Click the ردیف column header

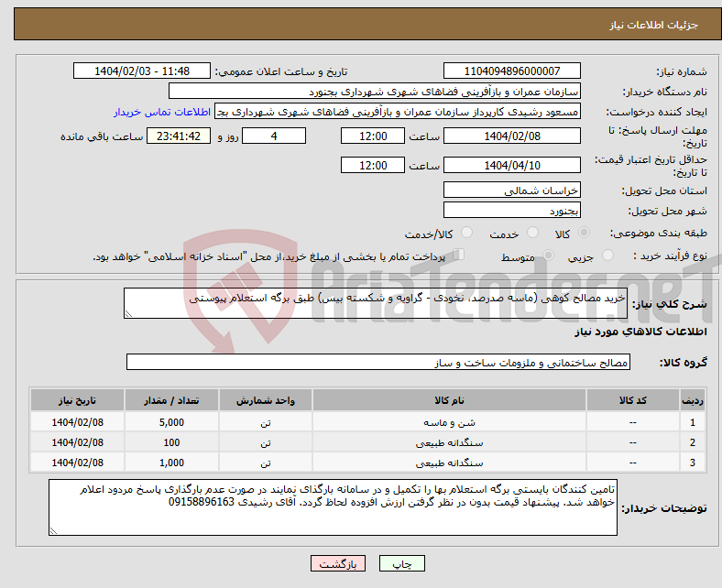click(693, 400)
